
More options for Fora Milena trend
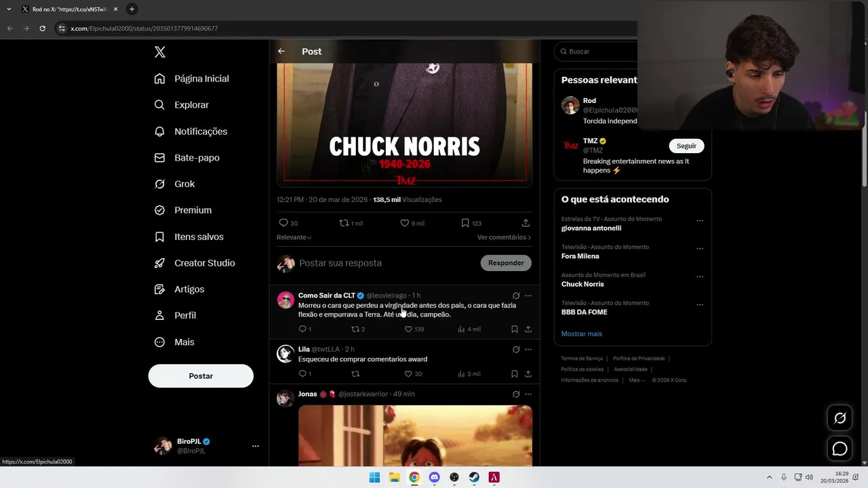pos(700,249)
